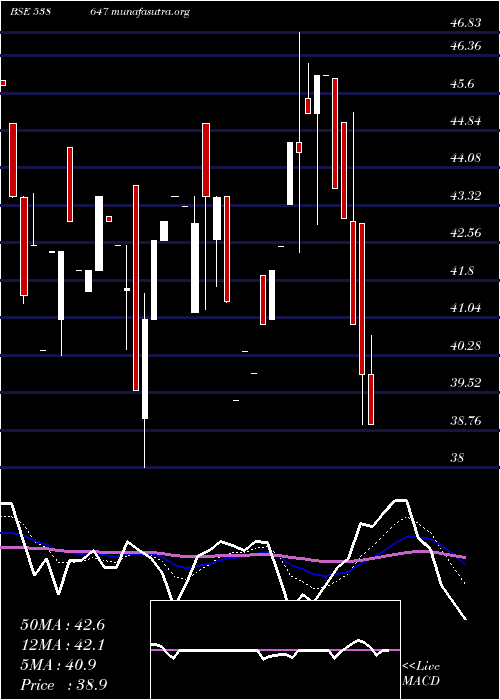Click the 12MA : 42.1 value
The height and width of the screenshot is (700, 500).
[62, 645]
